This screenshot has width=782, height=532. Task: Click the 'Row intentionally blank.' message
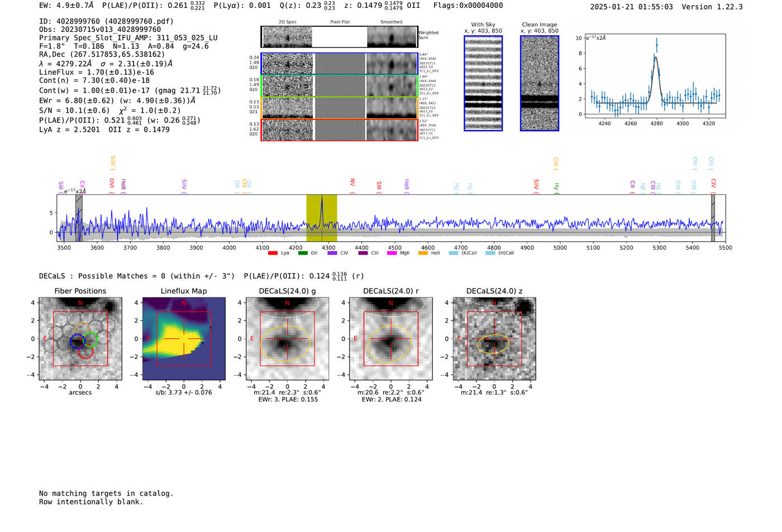tap(91, 502)
